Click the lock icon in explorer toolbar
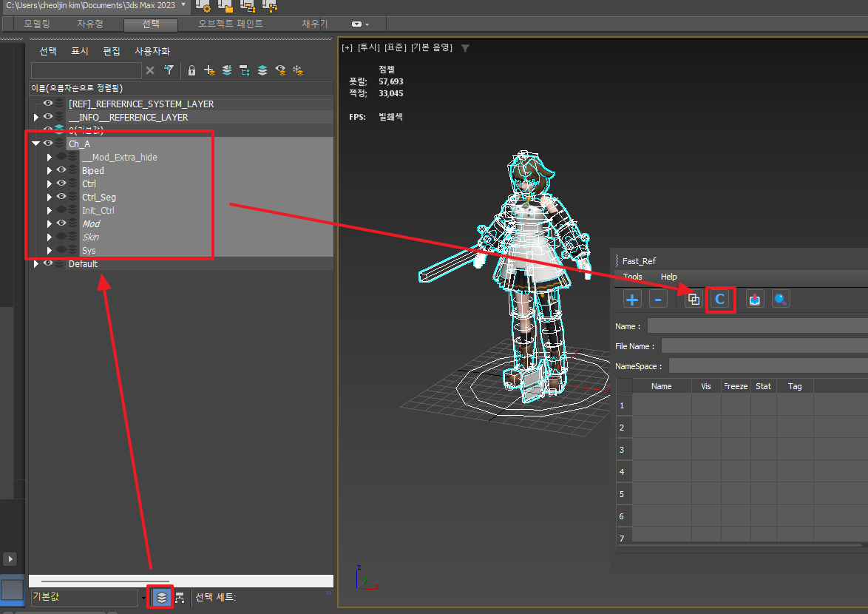The height and width of the screenshot is (614, 868). tap(191, 70)
